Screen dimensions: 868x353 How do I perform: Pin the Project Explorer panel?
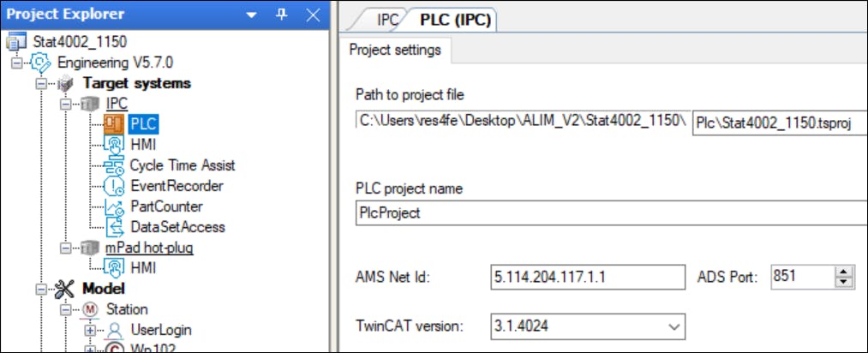point(281,15)
